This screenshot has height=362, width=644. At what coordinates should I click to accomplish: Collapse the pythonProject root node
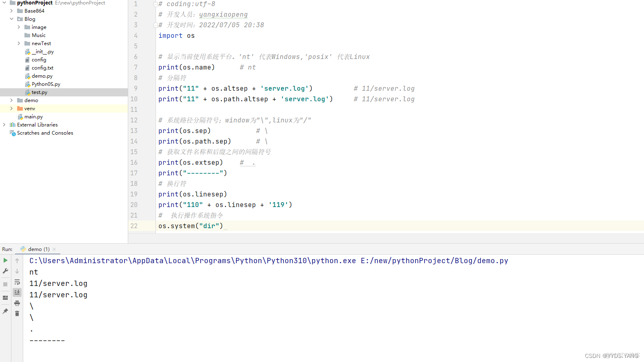[x=4, y=2]
